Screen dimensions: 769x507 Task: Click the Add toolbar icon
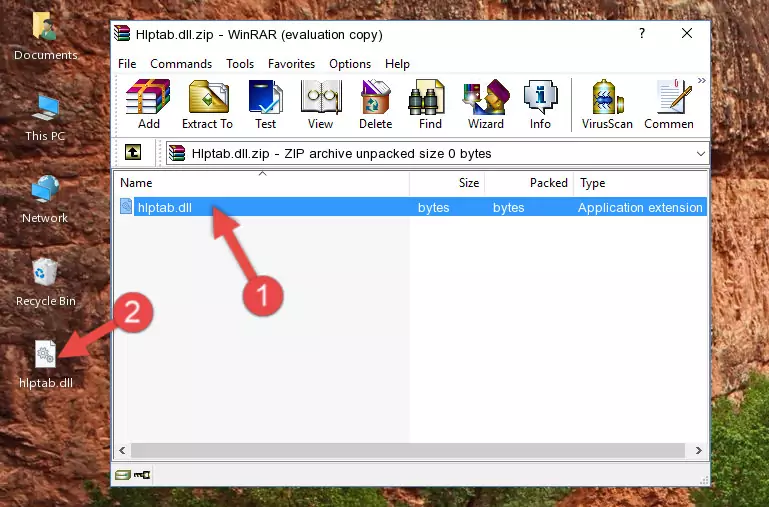pyautogui.click(x=148, y=104)
